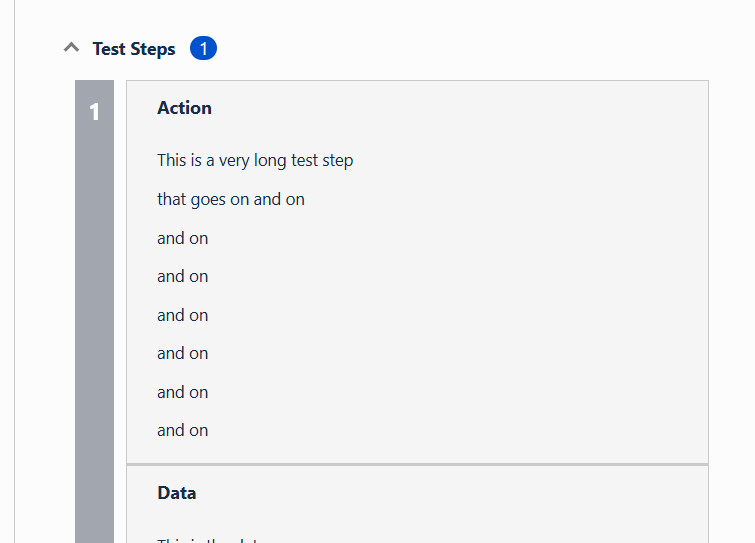Click the Test Steps heading label

coord(134,48)
